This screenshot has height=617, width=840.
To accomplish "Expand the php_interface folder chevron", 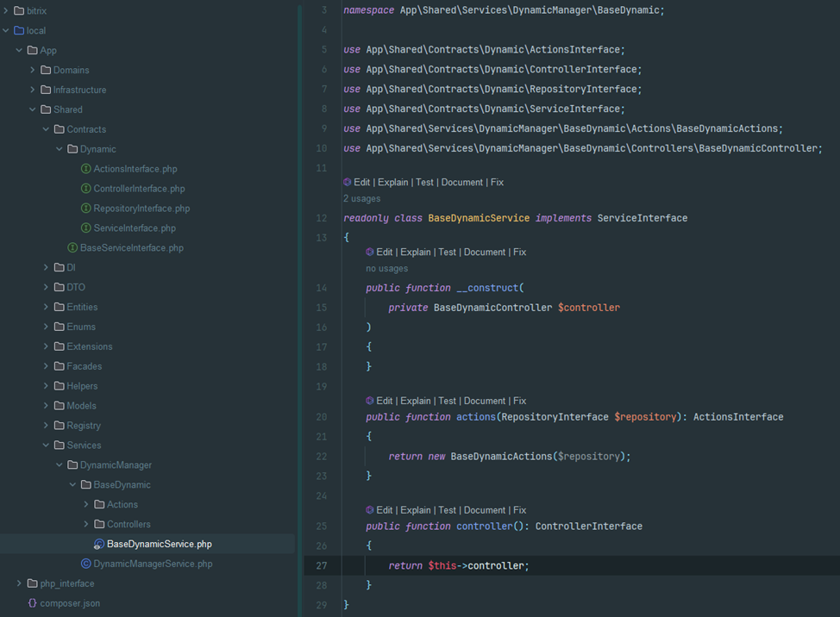I will point(19,583).
